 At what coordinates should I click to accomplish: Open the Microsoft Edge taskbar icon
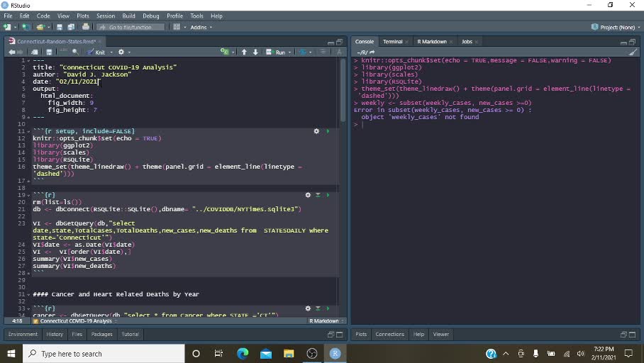click(243, 354)
